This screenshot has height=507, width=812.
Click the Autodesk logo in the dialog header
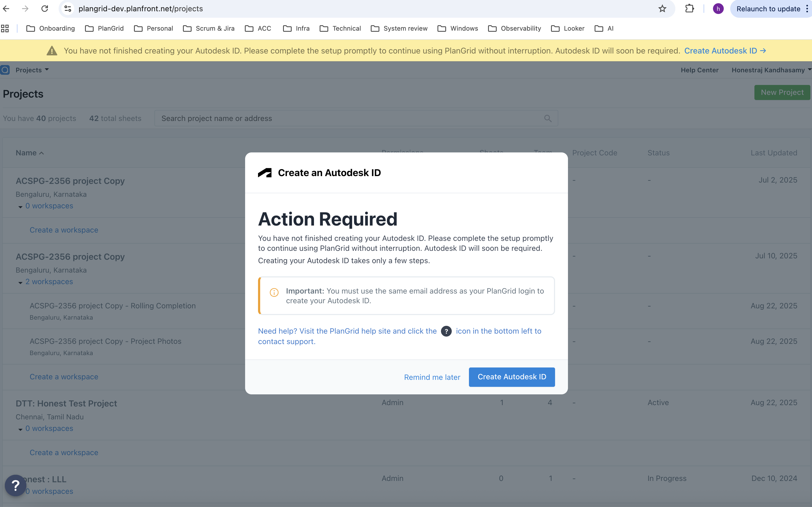pyautogui.click(x=265, y=173)
